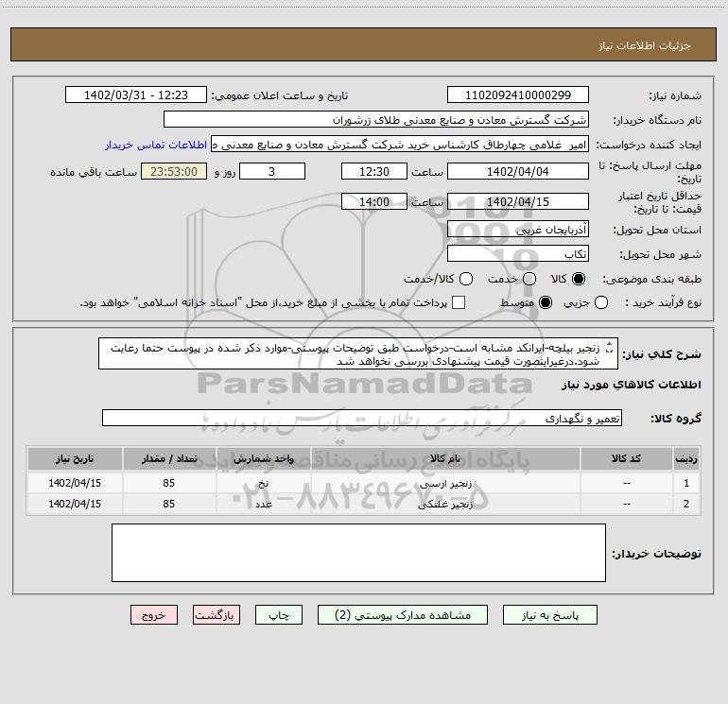Select the خدمت radio button

[529, 279]
